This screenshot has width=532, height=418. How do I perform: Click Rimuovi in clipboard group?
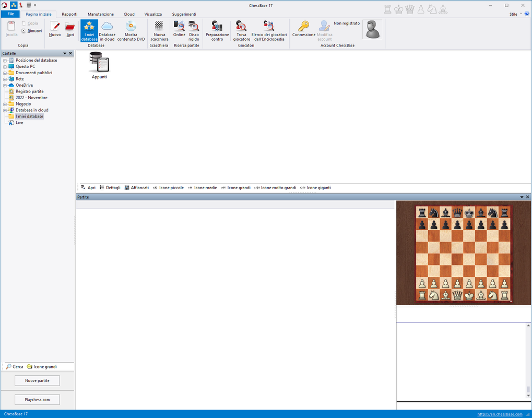31,31
